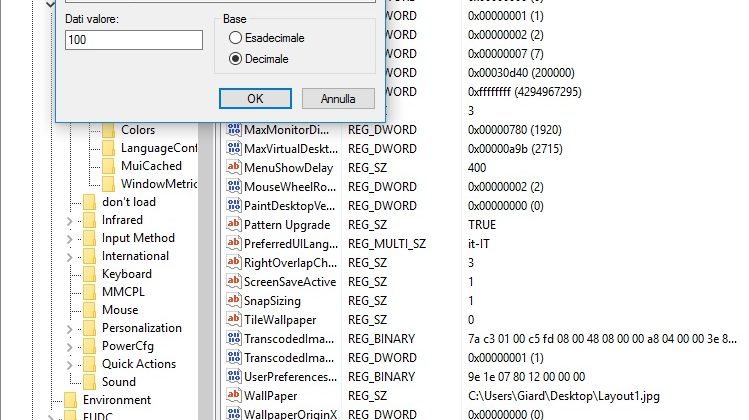Click the TranscodedIma... REG_DWORD value icon
749x420 pixels.
pos(234,357)
